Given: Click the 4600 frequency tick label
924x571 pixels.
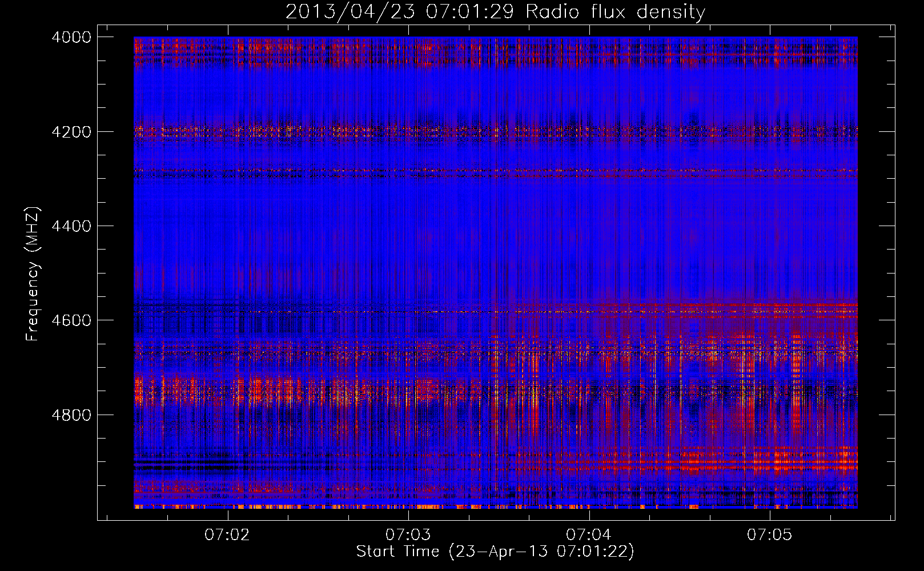Looking at the screenshot, I should (71, 320).
